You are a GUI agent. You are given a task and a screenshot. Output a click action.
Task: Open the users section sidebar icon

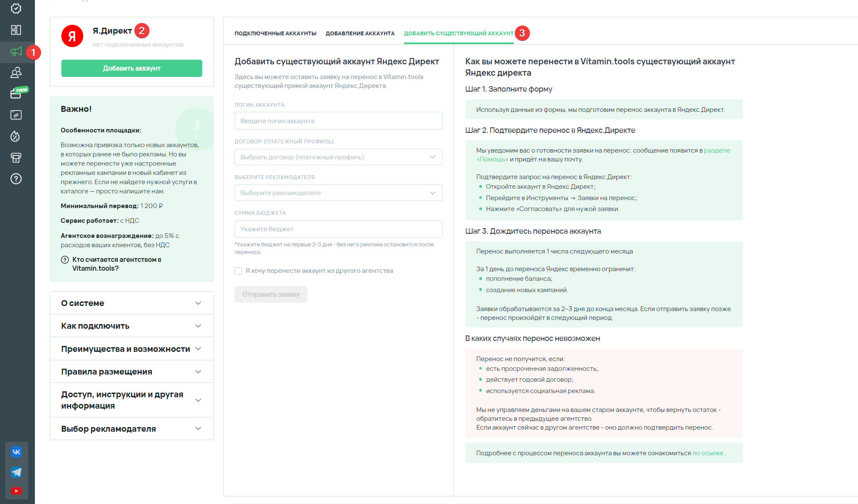[16, 73]
